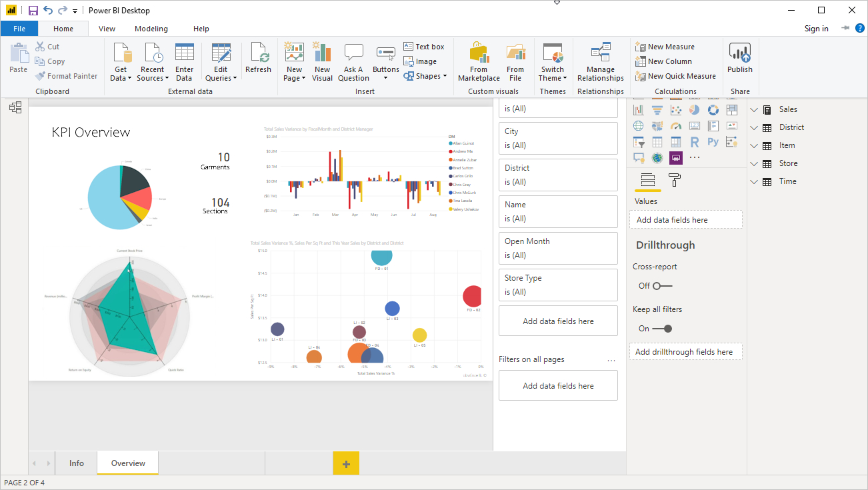
Task: Switch off Keep all filters toggle
Action: [662, 329]
